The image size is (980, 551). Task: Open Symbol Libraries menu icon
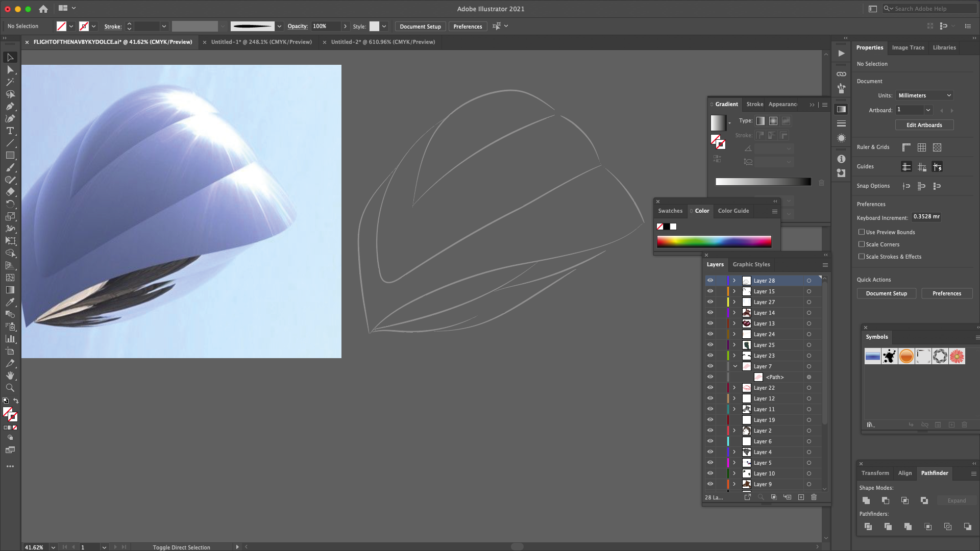[871, 424]
